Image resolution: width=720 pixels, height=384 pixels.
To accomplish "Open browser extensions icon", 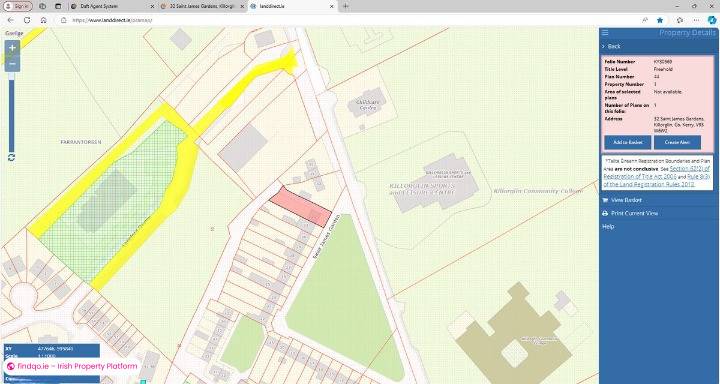I will (x=680, y=20).
